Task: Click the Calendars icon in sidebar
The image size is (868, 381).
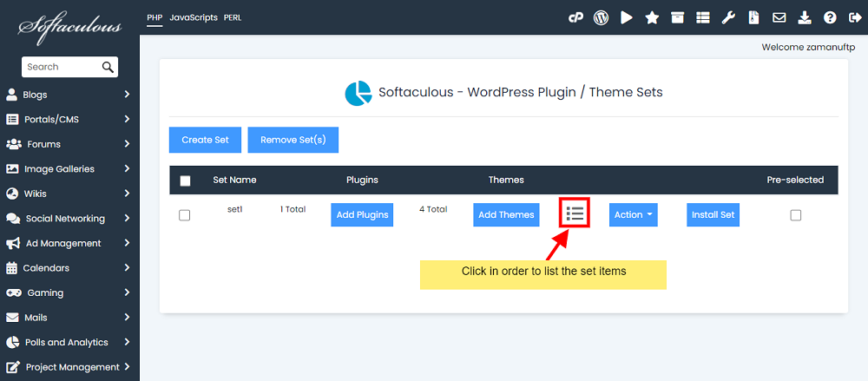Action: click(11, 268)
